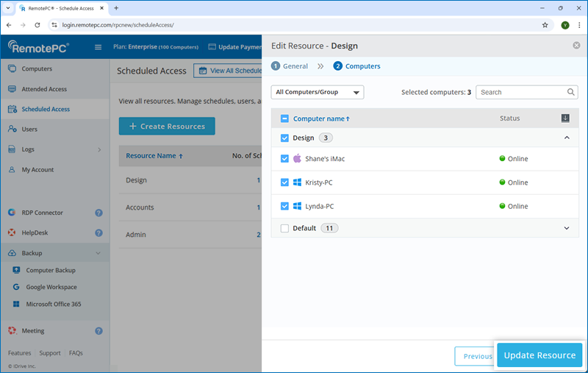Close the Edit Resource panel
This screenshot has width=588, height=373.
[x=576, y=46]
